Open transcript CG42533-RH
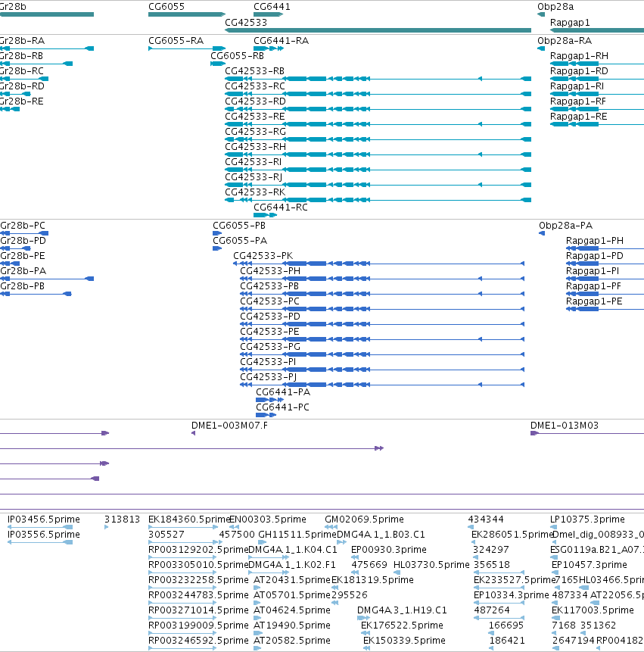This screenshot has height=652, width=644. click(255, 147)
